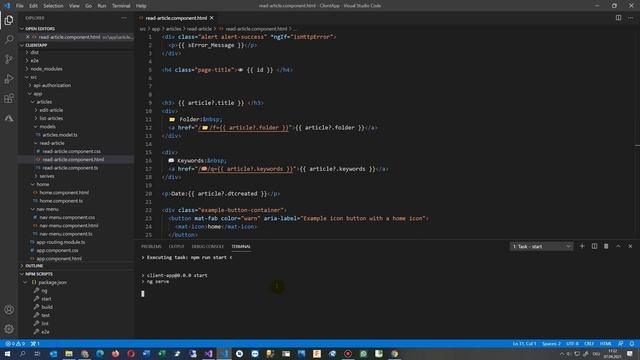Open the Help menu

(141, 6)
